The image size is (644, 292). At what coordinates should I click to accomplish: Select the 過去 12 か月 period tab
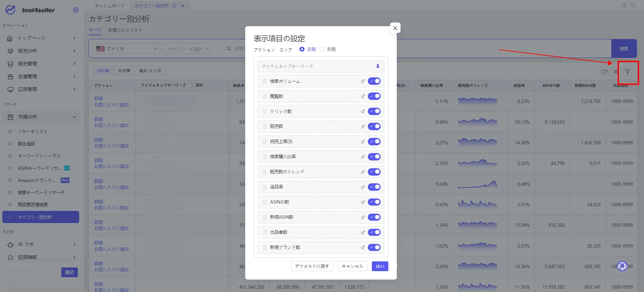[x=150, y=71]
